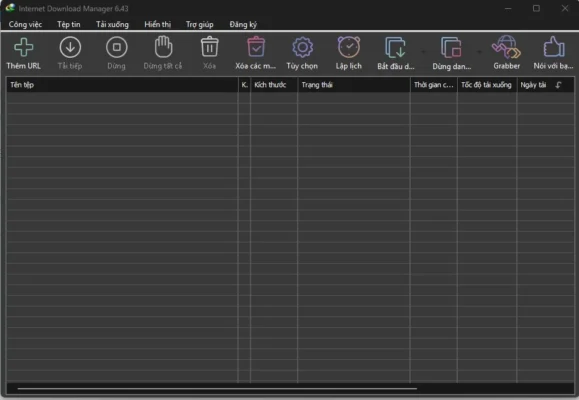
Task: Open the Trợ giúp menu
Action: click(199, 24)
